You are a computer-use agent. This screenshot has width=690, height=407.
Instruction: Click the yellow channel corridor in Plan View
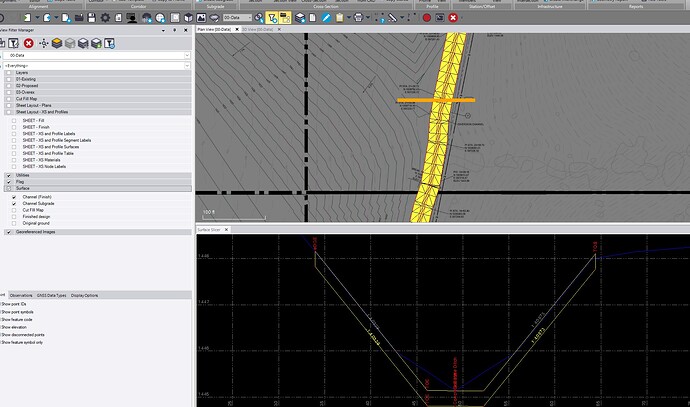[x=438, y=128]
